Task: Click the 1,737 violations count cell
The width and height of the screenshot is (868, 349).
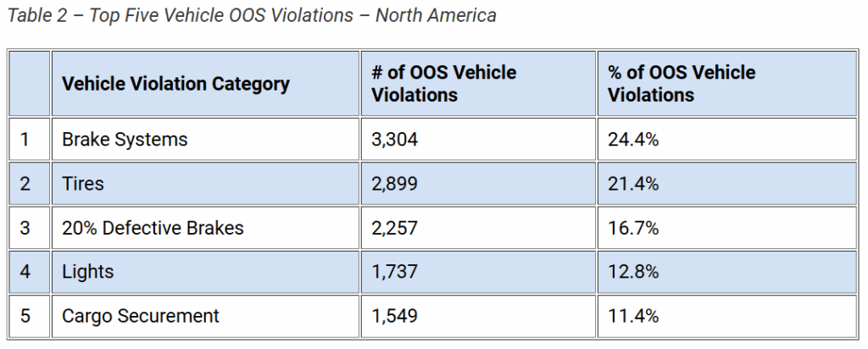Action: tap(395, 272)
